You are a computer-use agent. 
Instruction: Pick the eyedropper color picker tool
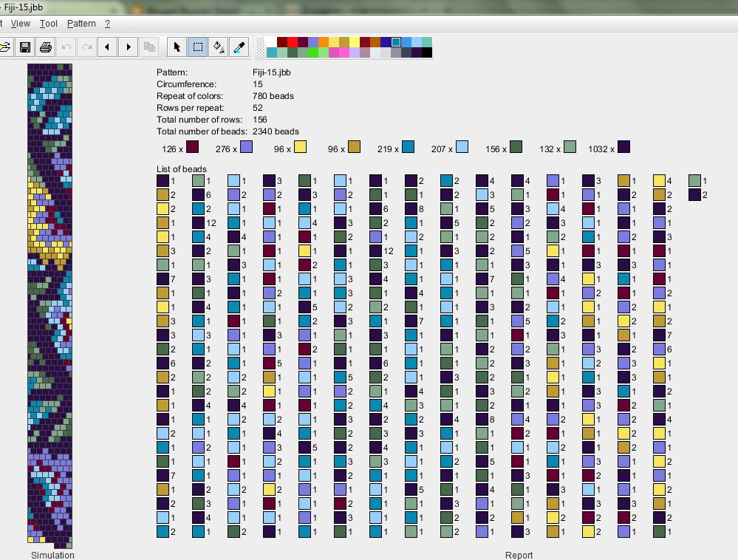239,47
